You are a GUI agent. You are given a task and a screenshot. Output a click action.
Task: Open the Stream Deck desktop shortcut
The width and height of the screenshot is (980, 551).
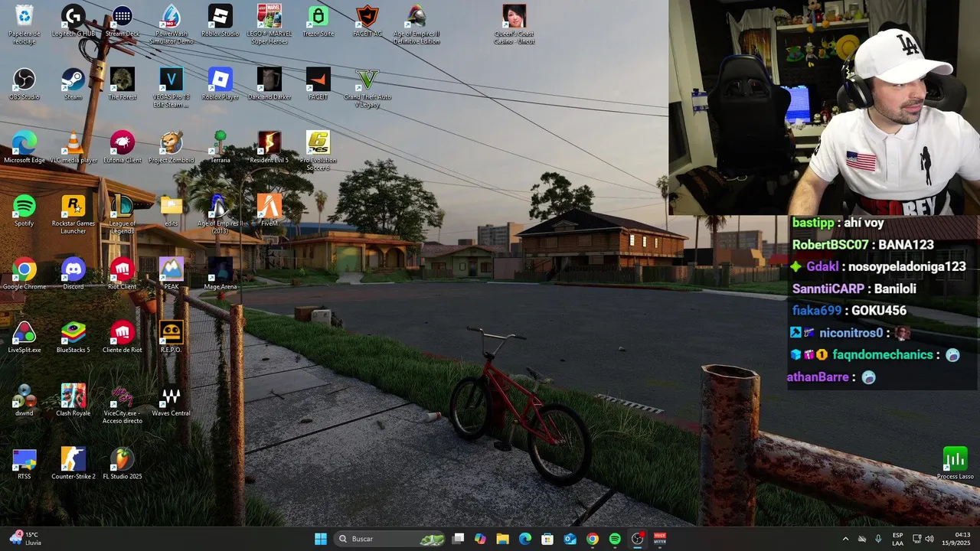pos(122,21)
